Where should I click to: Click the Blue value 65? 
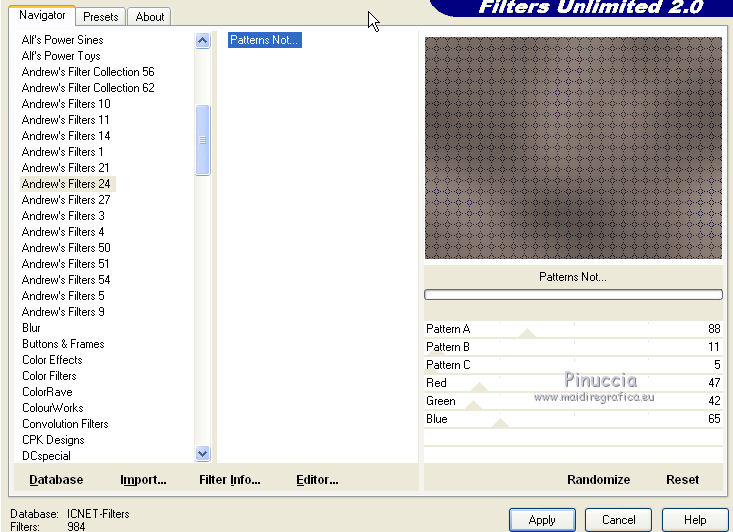714,419
